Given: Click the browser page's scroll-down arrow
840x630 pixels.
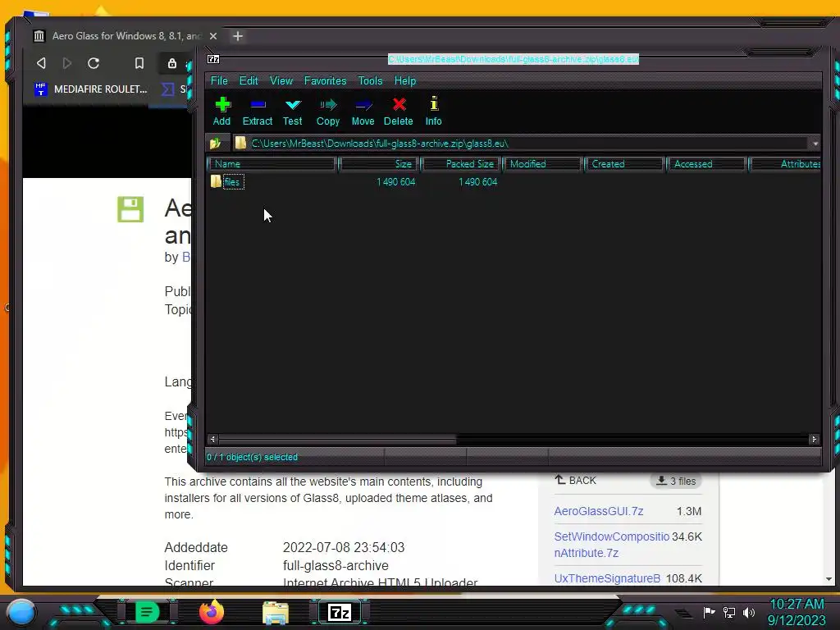Looking at the screenshot, I should [829, 579].
